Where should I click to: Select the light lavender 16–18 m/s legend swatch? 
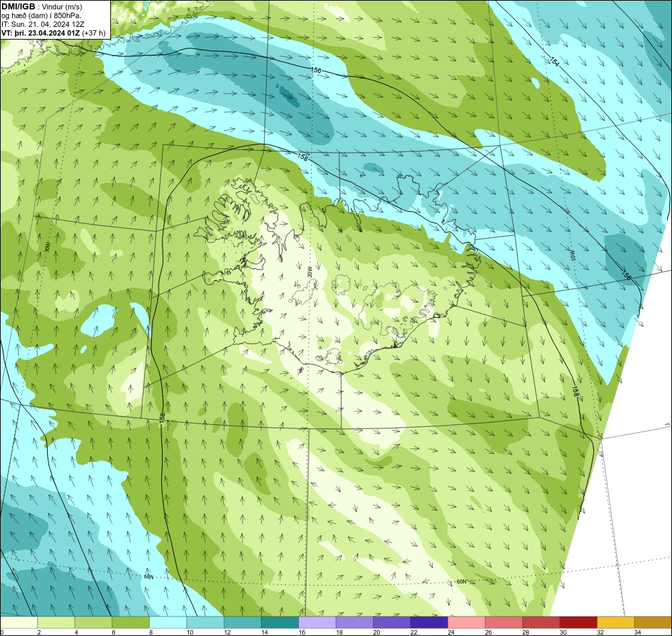[x=317, y=623]
